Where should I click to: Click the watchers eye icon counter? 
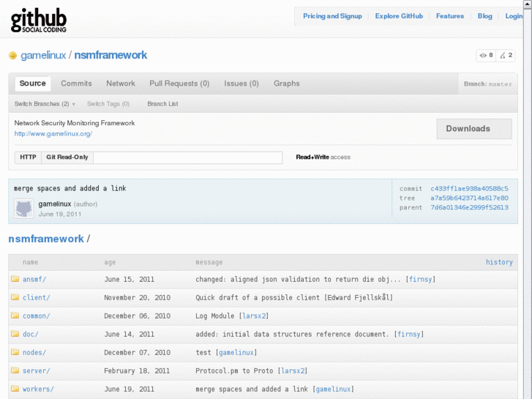[487, 55]
